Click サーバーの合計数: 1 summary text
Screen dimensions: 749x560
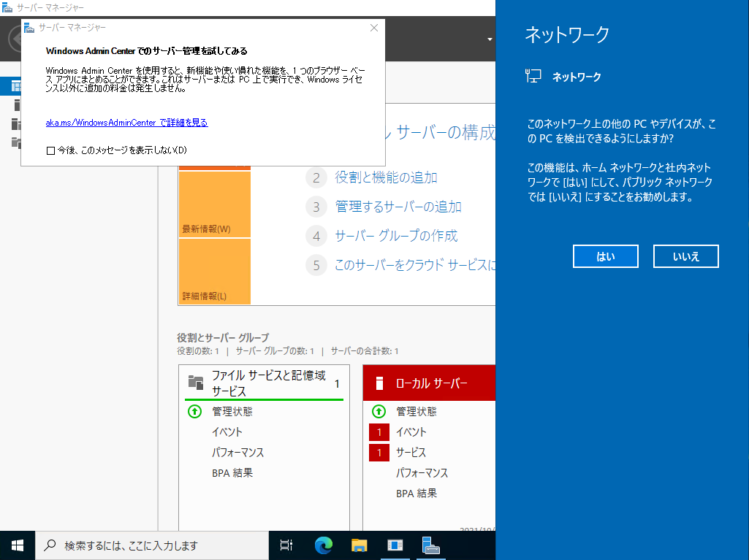(365, 351)
